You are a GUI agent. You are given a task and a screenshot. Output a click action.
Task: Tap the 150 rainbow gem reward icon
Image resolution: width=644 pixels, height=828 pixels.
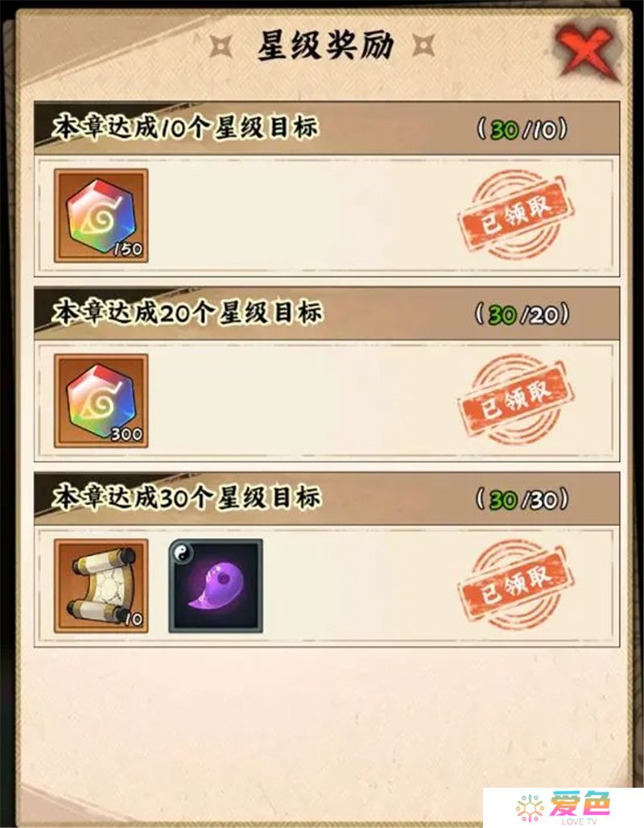[101, 216]
